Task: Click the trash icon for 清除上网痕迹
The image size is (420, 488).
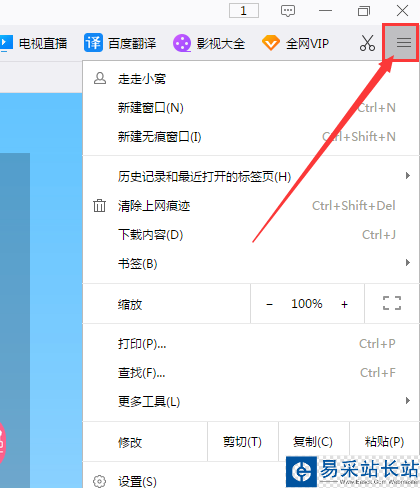Action: (99, 205)
